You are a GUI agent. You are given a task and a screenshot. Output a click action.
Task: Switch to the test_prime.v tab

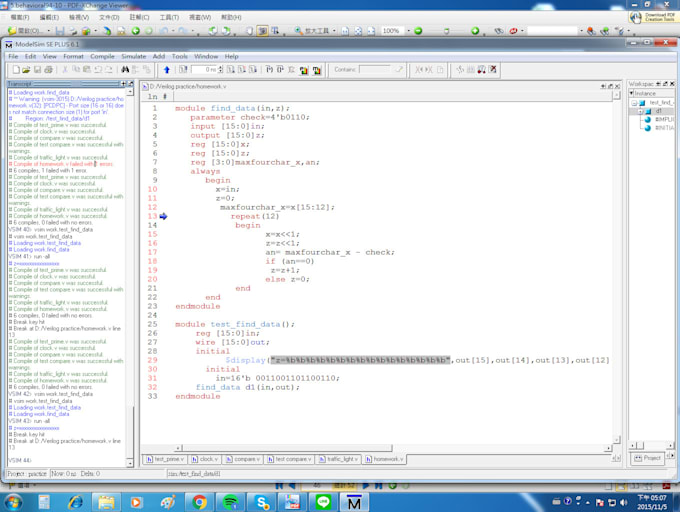[166, 459]
